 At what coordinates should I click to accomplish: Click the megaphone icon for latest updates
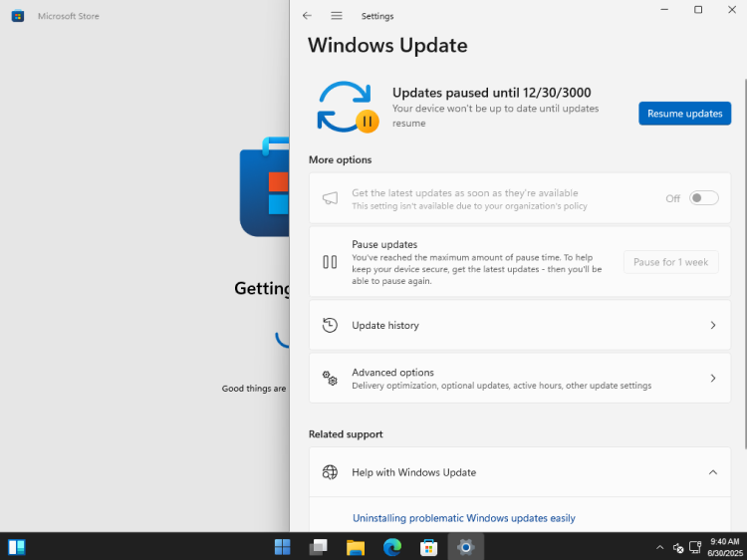click(330, 198)
